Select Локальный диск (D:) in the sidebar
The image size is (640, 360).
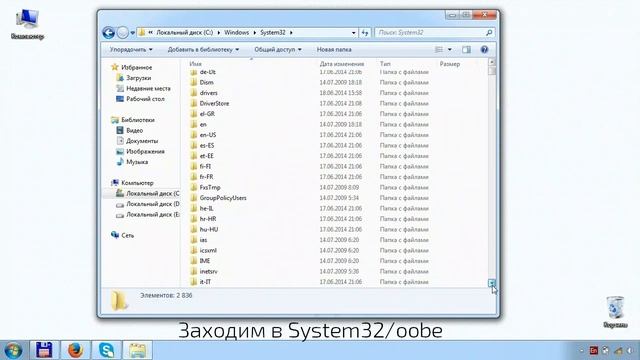pyautogui.click(x=153, y=204)
